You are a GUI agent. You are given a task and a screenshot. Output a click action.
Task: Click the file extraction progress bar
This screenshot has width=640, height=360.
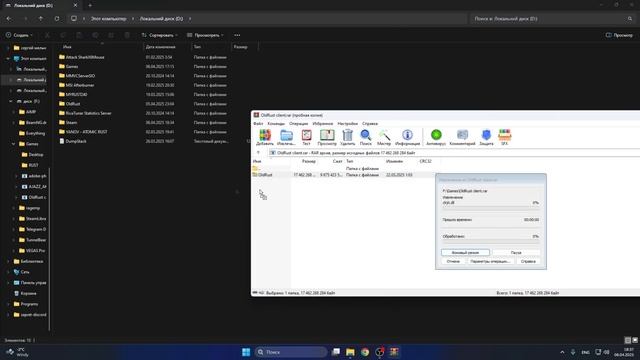pos(491,208)
